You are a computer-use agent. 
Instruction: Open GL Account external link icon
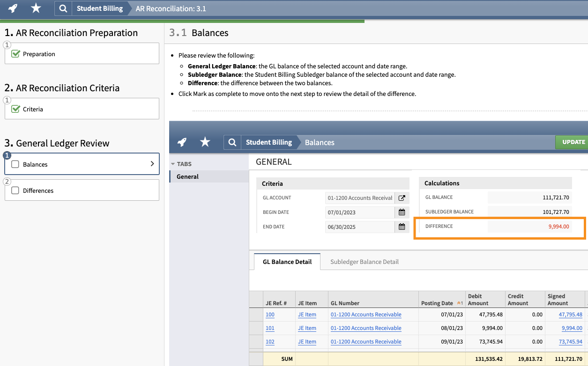point(402,198)
